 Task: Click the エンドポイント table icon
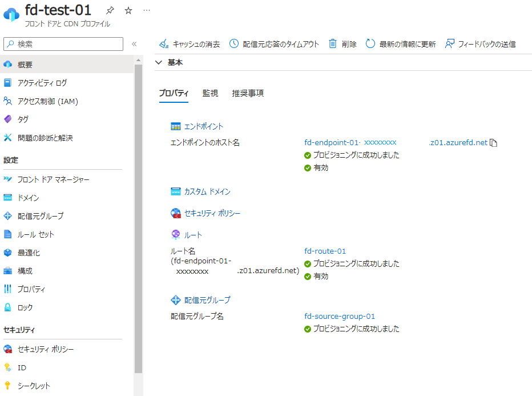(176, 126)
